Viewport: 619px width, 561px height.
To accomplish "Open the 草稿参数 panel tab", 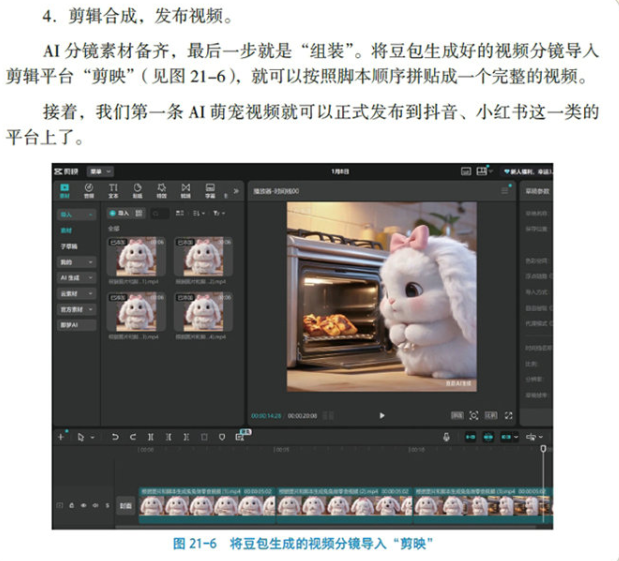I will pos(537,191).
